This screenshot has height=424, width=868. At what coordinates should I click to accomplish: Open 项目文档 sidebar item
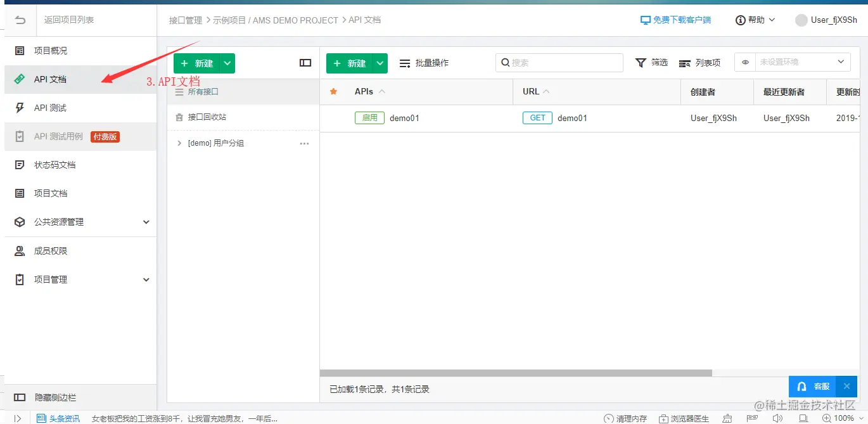[x=80, y=193]
